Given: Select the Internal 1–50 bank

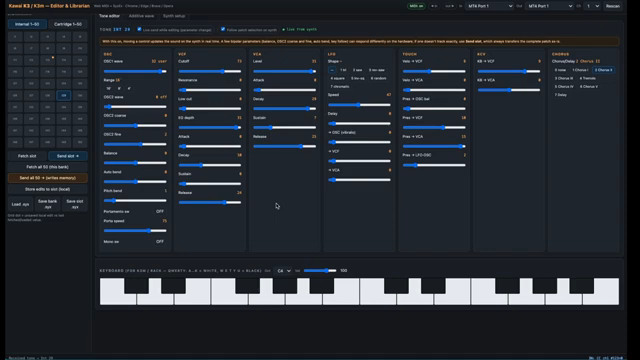Looking at the screenshot, I should tap(27, 24).
